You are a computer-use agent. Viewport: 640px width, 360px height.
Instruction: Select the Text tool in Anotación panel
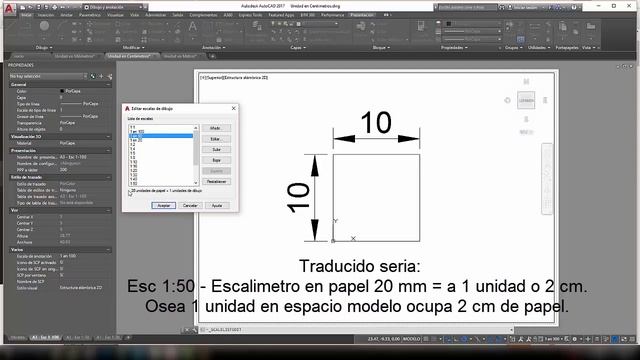coord(193,27)
